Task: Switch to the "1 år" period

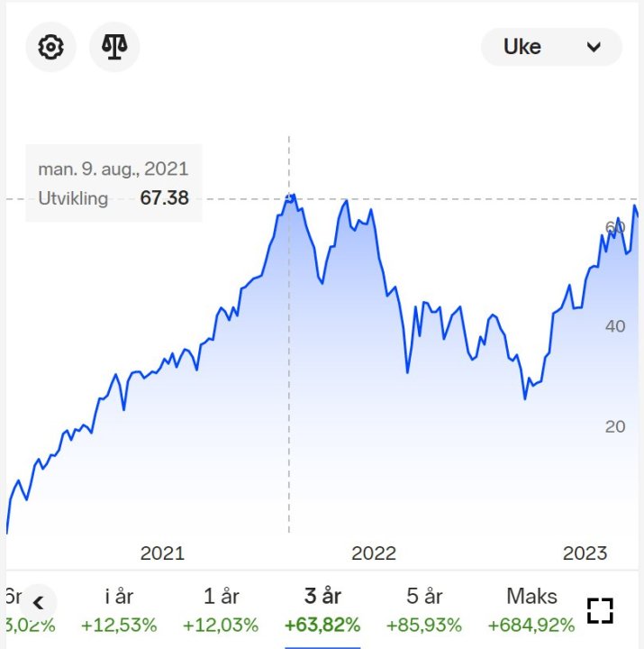Action: (x=221, y=609)
